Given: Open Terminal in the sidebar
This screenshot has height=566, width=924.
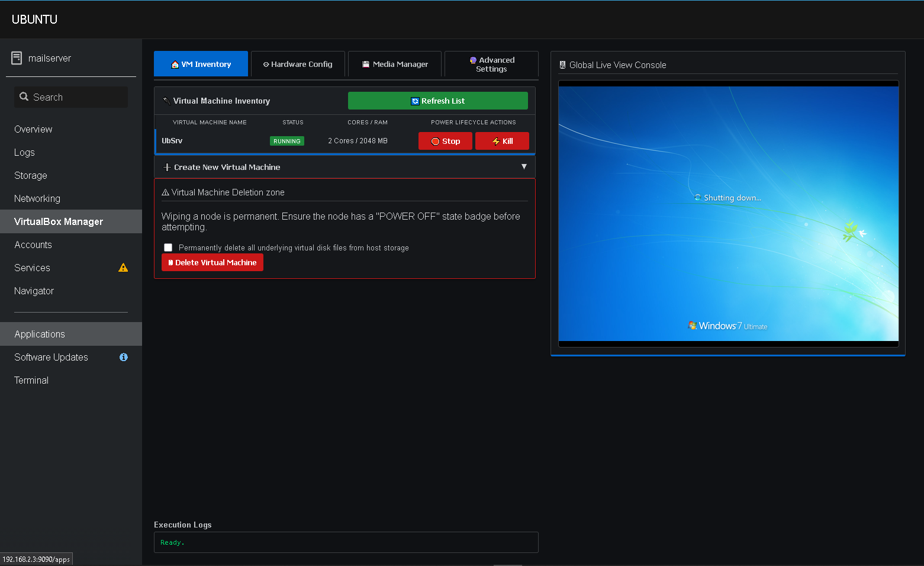Looking at the screenshot, I should tap(71, 380).
